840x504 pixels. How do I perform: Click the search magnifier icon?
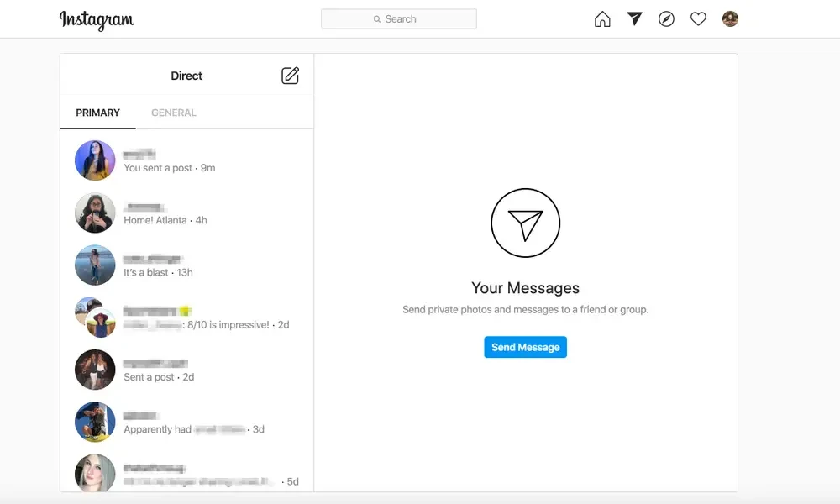377,18
